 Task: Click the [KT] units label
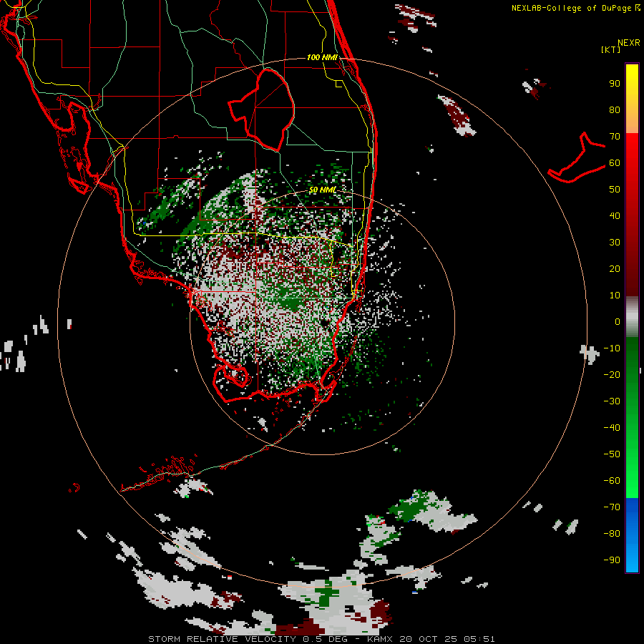pyautogui.click(x=610, y=49)
